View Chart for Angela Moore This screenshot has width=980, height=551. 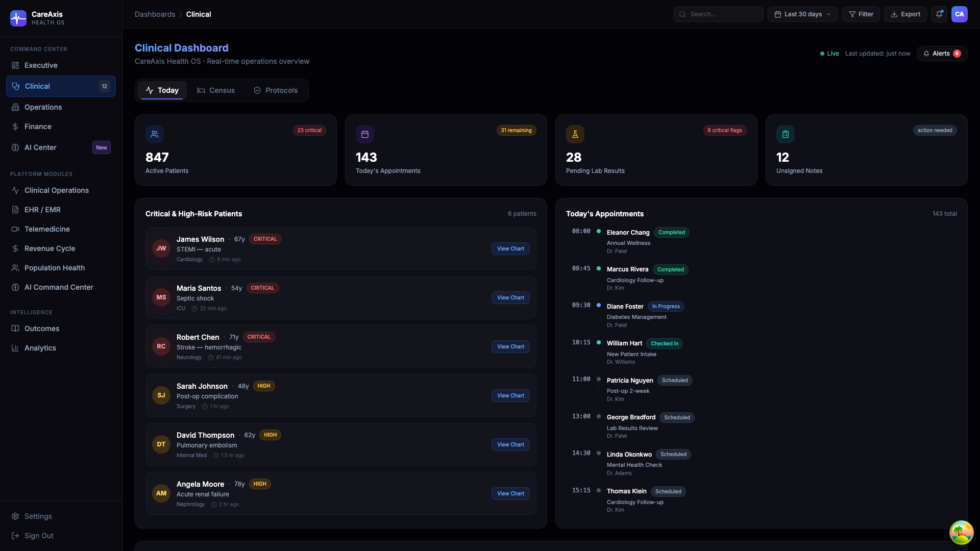(510, 493)
